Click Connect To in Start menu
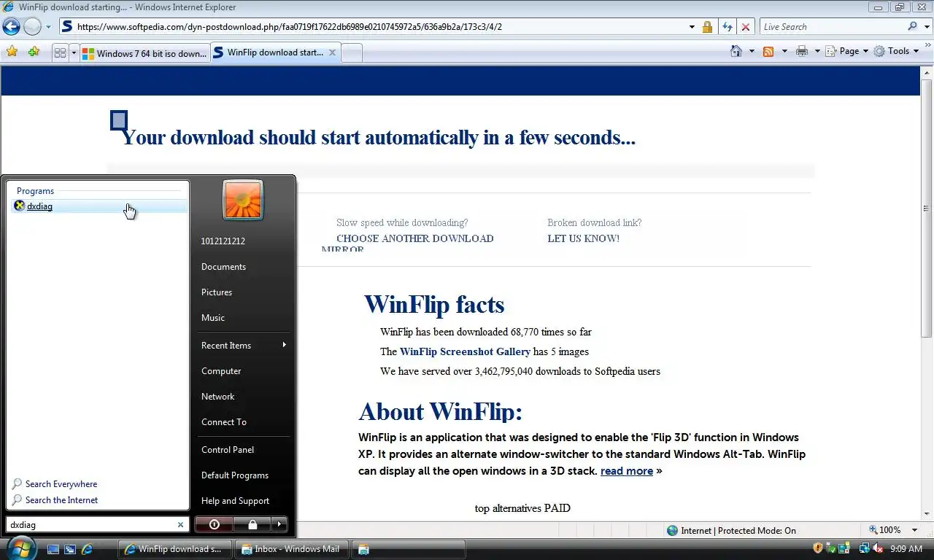This screenshot has width=934, height=560. click(224, 421)
